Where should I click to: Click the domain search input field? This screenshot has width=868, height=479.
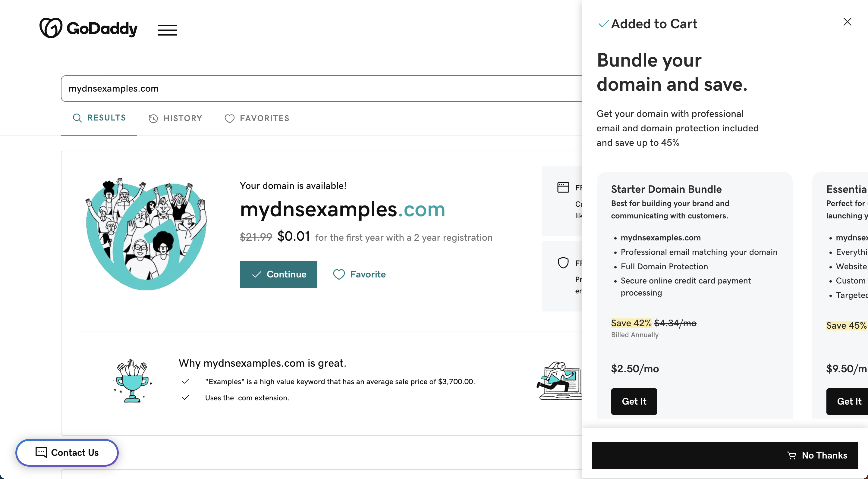tap(303, 89)
